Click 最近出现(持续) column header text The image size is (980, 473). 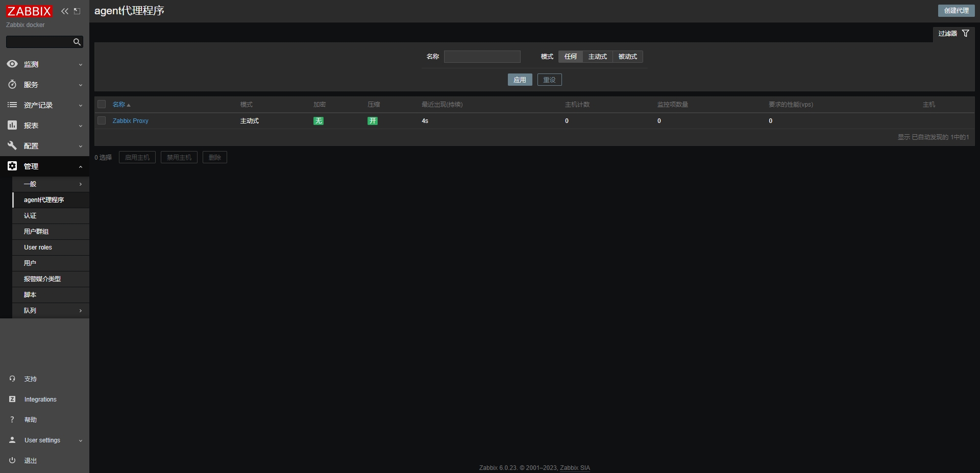click(x=442, y=105)
